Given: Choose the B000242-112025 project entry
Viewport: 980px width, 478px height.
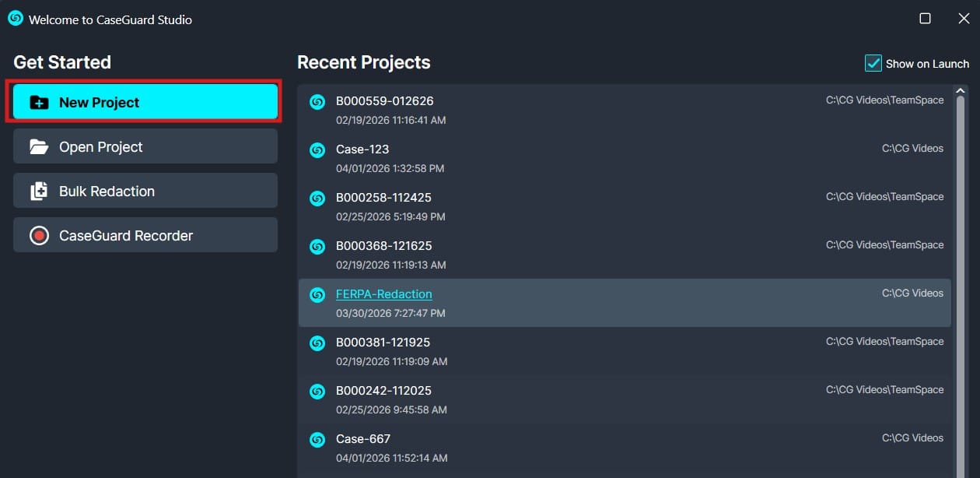Looking at the screenshot, I should click(x=383, y=391).
